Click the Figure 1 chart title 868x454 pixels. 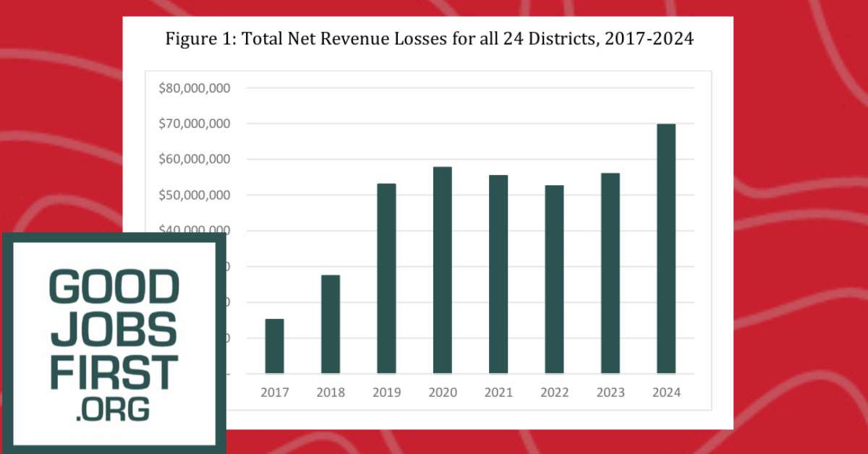pos(430,40)
